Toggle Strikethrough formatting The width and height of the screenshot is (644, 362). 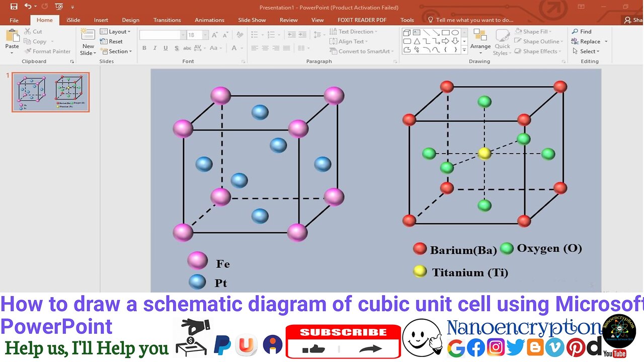point(187,48)
